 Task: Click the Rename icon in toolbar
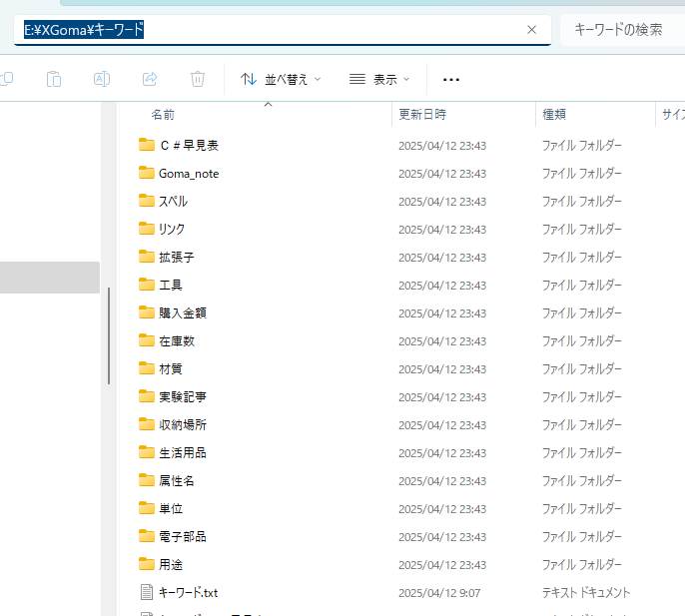point(102,79)
